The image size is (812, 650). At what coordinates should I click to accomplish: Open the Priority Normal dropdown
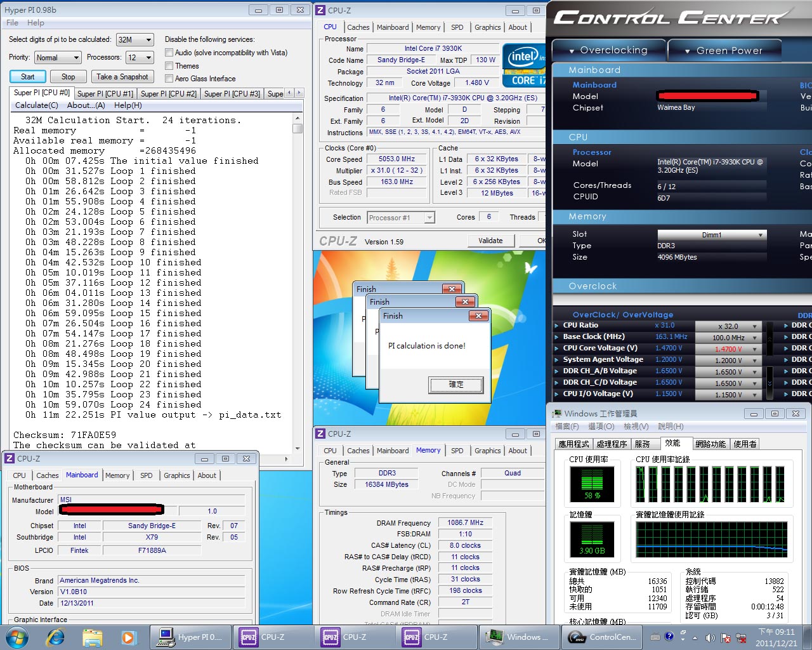click(x=57, y=58)
